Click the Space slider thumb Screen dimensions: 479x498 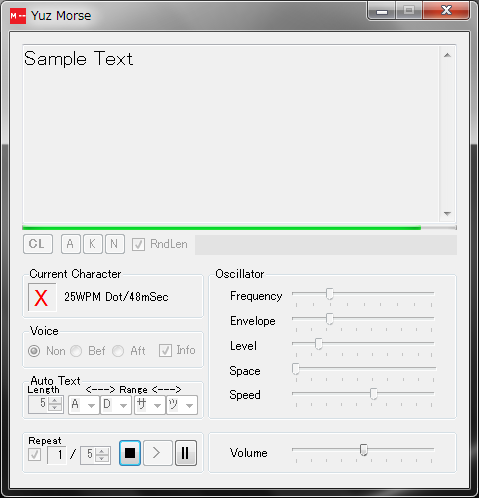[x=296, y=369]
